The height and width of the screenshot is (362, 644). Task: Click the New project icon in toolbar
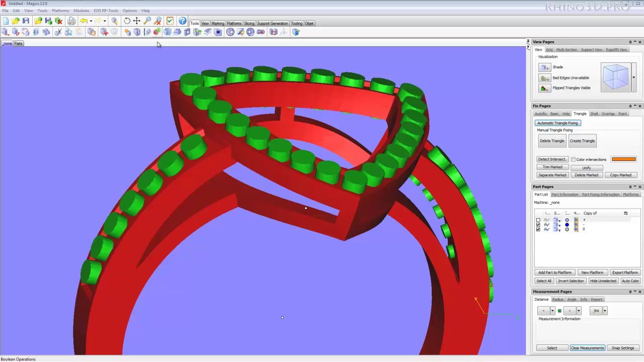tap(6, 21)
